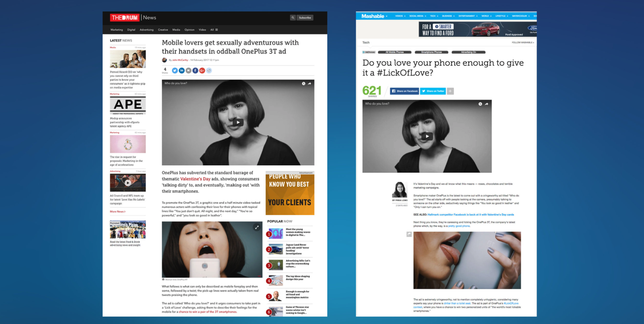Open the Digital section on The Drum
This screenshot has width=644, height=324.
pos(131,30)
